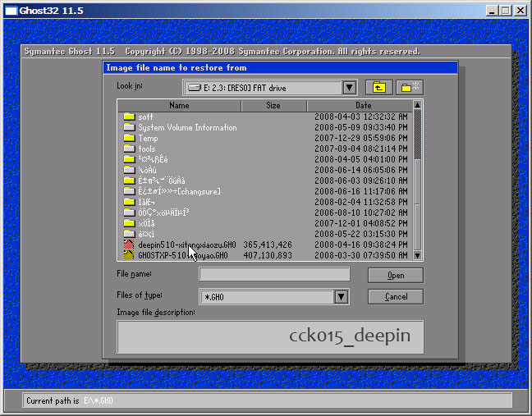532x416 pixels.
Task: Click the size value 365,413,426
Action: coord(268,245)
